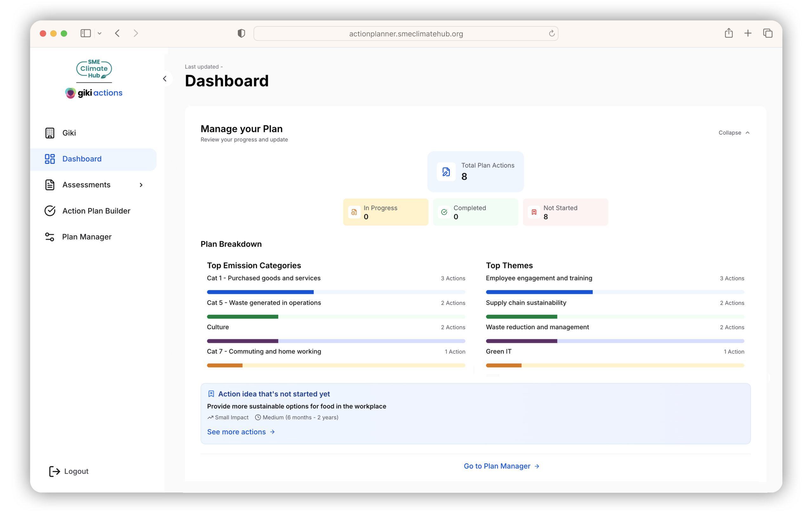This screenshot has height=526, width=812.
Task: Reload the page with refresh icon
Action: pos(551,33)
